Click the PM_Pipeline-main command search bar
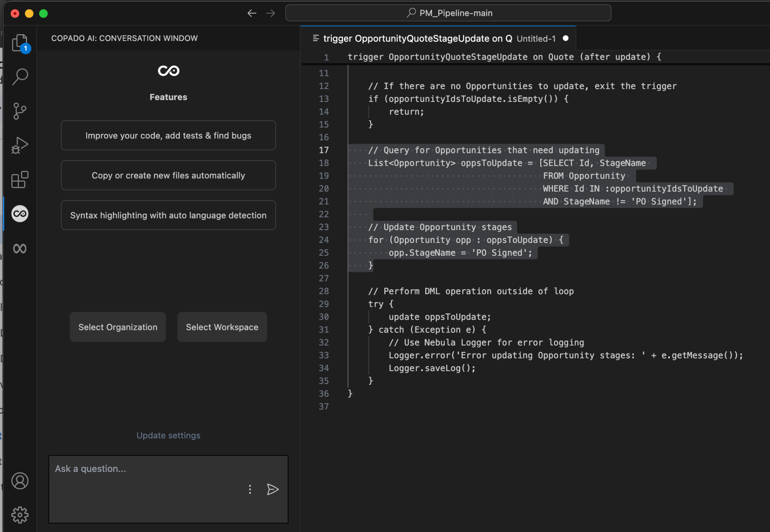 (448, 13)
